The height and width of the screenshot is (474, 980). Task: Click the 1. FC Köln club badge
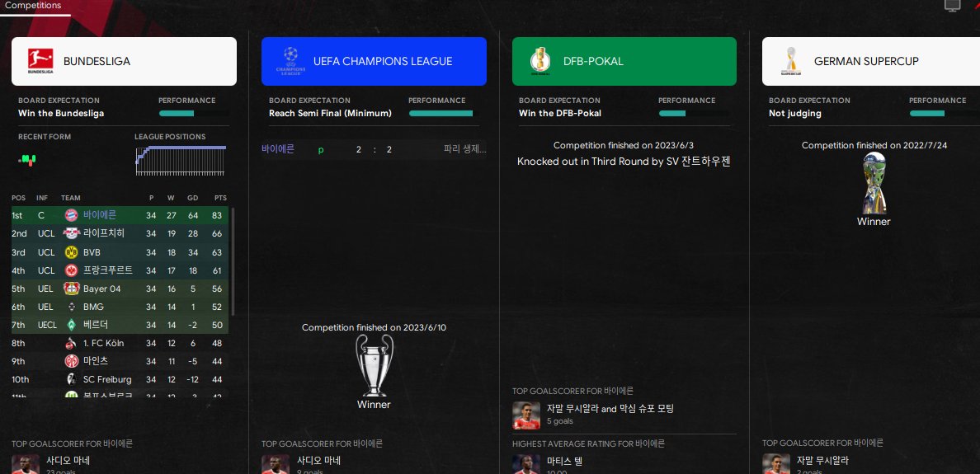coord(71,343)
